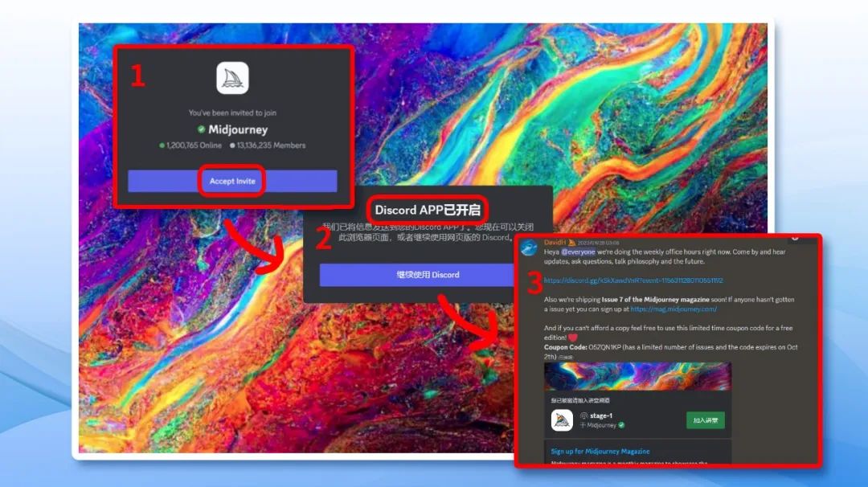This screenshot has height=487, width=868.
Task: Click the Discord APP已开启 heading
Action: pyautogui.click(x=428, y=211)
